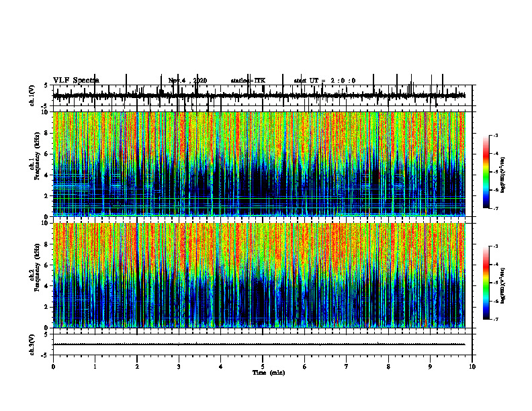Click the ch.1 spectrogram color scale bar
The width and height of the screenshot is (532, 411).
coord(486,171)
